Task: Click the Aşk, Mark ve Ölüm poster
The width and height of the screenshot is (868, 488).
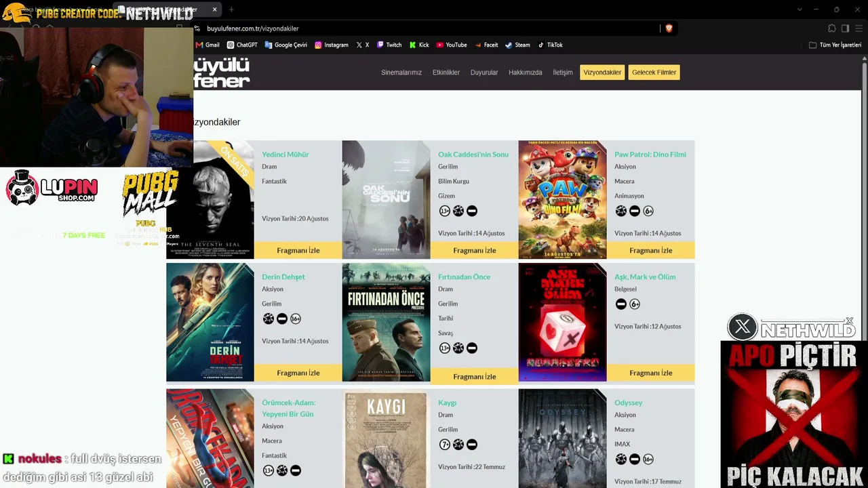Action: pyautogui.click(x=563, y=323)
